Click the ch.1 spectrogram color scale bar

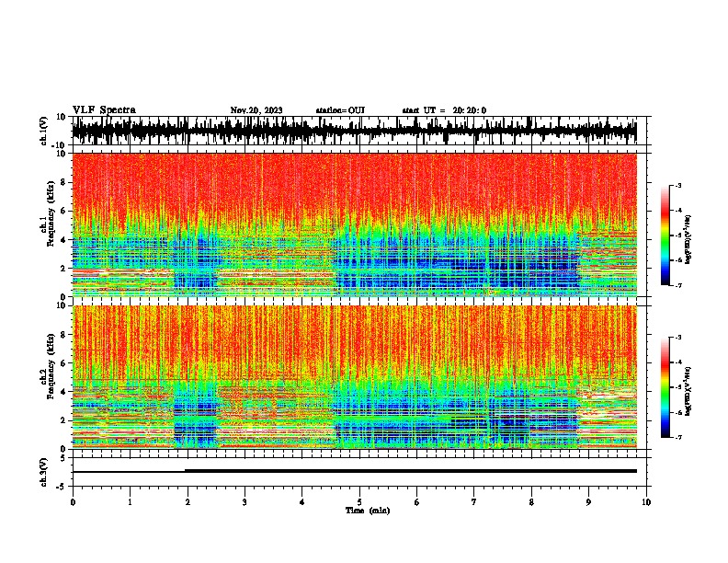click(x=665, y=236)
